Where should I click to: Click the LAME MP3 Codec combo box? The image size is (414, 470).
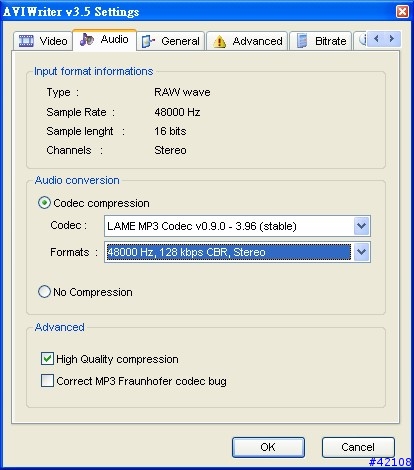point(237,226)
